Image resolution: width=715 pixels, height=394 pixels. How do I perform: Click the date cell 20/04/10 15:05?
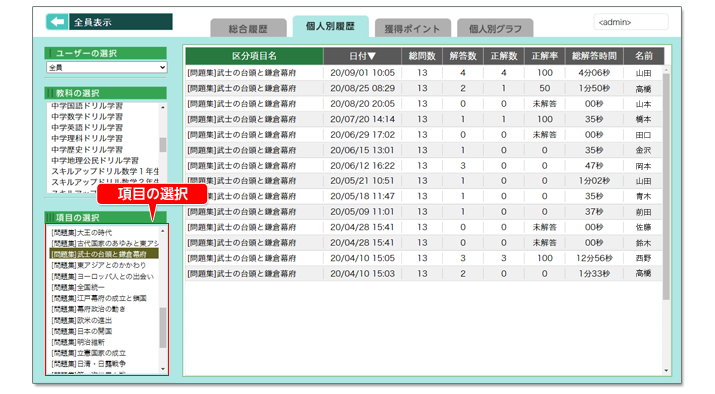pyautogui.click(x=363, y=258)
